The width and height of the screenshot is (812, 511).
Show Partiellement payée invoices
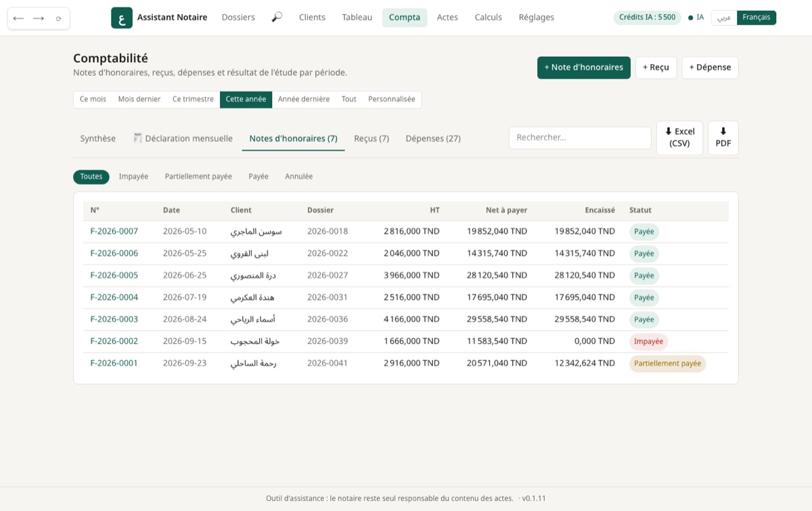point(198,177)
